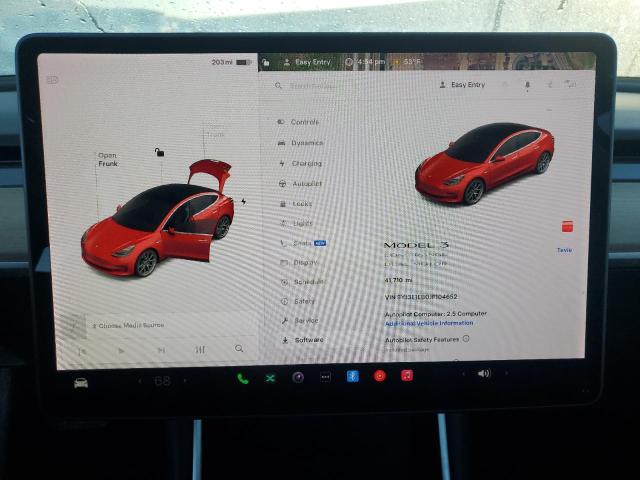
Task: Raise volume with right arrow
Action: point(507,373)
